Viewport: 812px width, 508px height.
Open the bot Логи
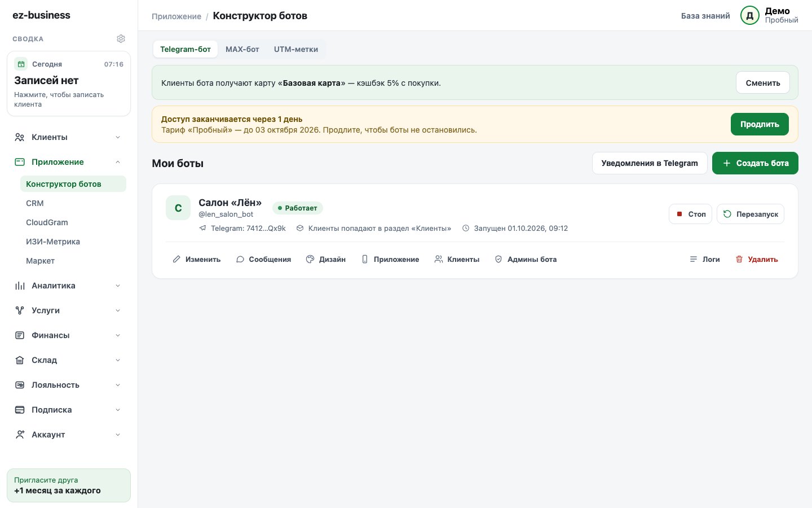point(705,260)
